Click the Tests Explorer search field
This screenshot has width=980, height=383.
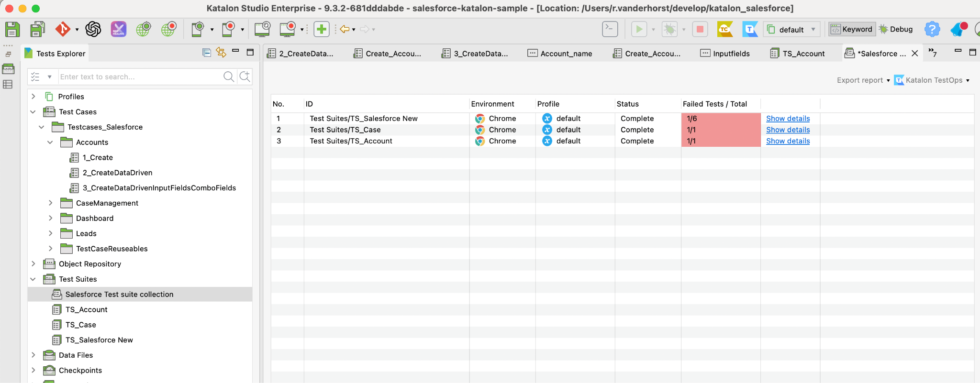(140, 77)
